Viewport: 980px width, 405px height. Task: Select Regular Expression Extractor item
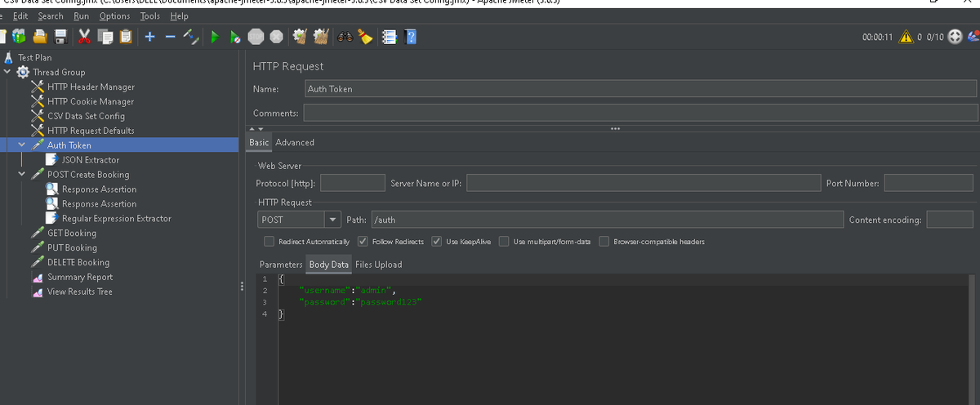coord(117,218)
